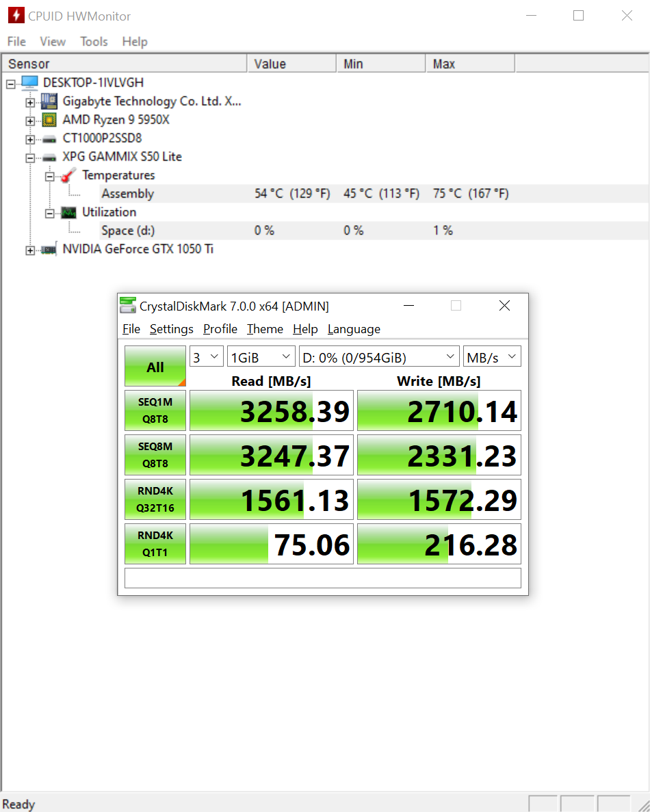Expand the Gigabyte Technology node
The width and height of the screenshot is (650, 812).
coord(30,102)
